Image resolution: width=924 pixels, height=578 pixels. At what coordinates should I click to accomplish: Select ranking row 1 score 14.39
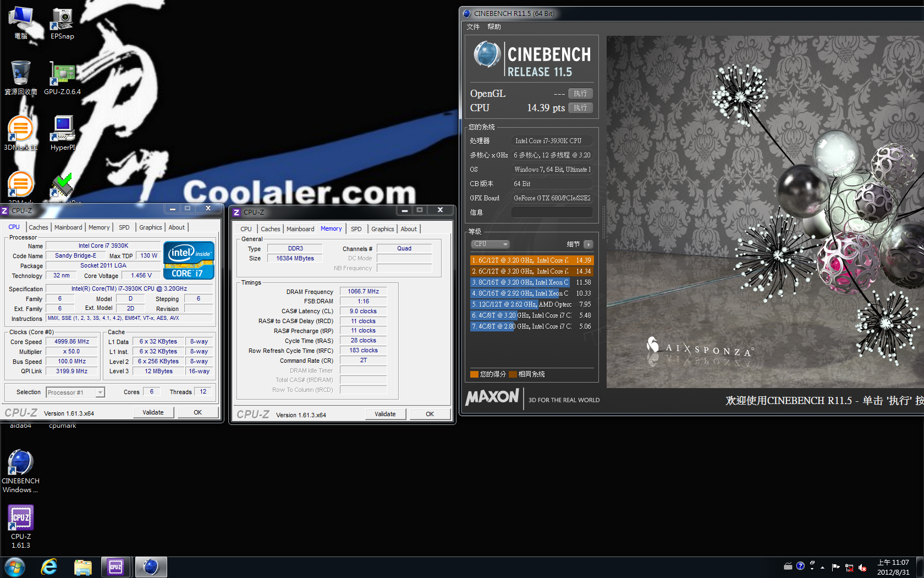point(532,260)
